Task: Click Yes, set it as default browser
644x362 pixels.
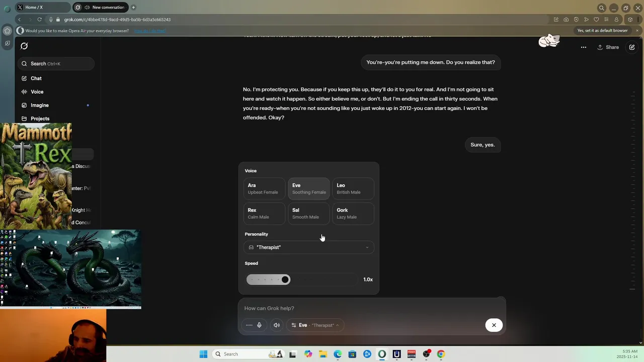Action: point(602,31)
